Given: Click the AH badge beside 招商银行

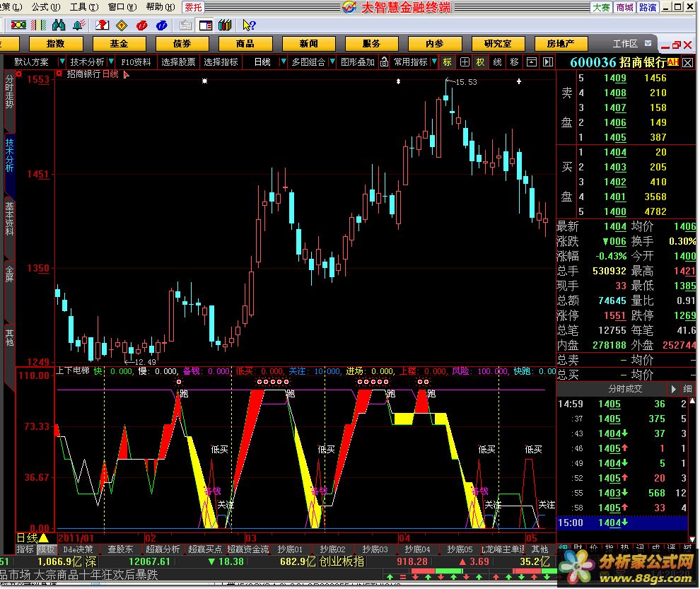Looking at the screenshot, I should [x=673, y=62].
